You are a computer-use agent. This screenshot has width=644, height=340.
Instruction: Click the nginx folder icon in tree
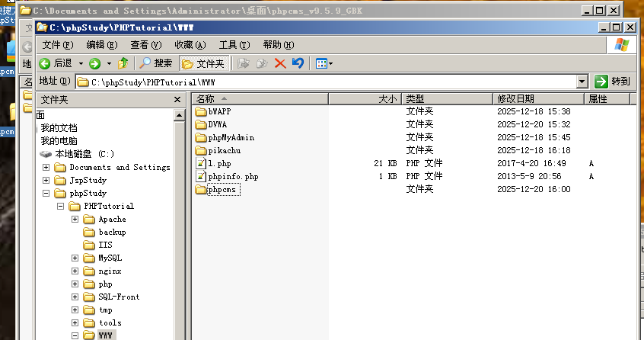coord(89,271)
